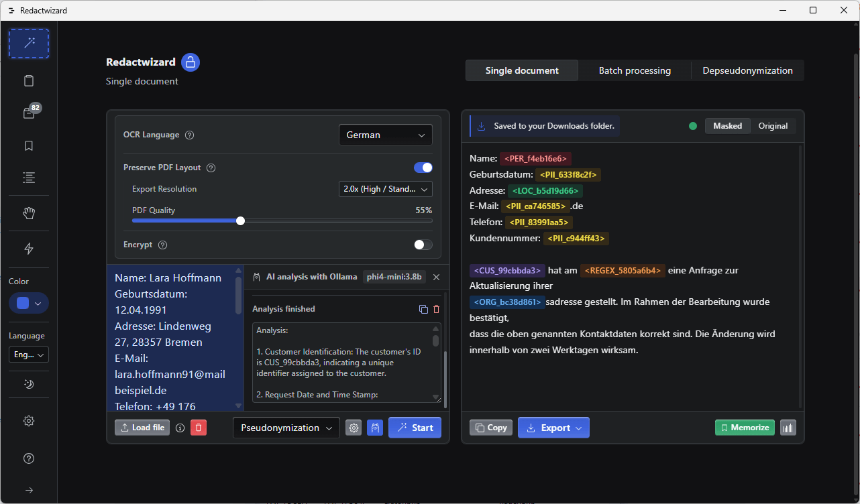Toggle Preserve PDF Layout switch off
Image resolution: width=860 pixels, height=504 pixels.
(423, 168)
